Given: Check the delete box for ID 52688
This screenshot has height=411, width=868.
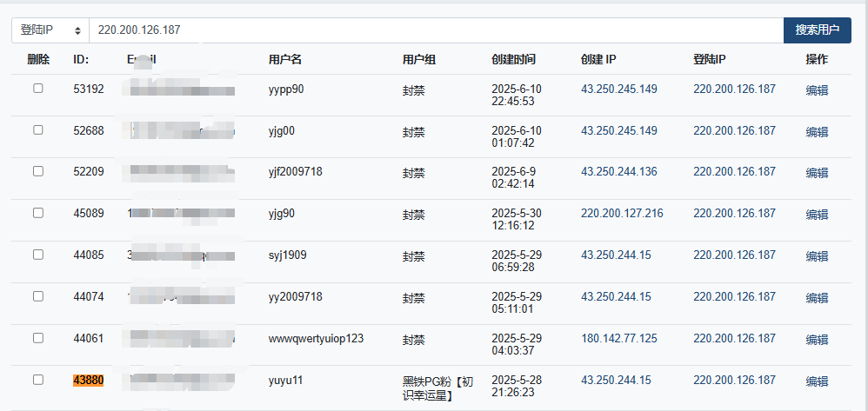Looking at the screenshot, I should pyautogui.click(x=37, y=130).
